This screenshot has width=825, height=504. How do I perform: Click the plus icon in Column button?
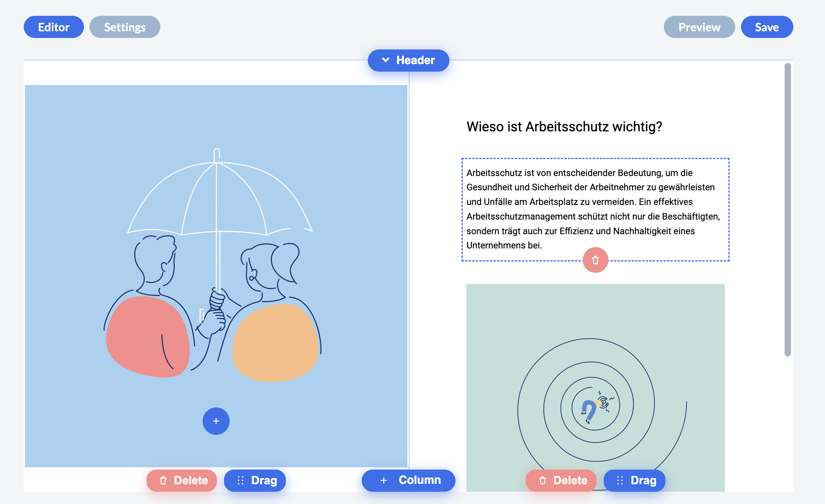(x=384, y=480)
